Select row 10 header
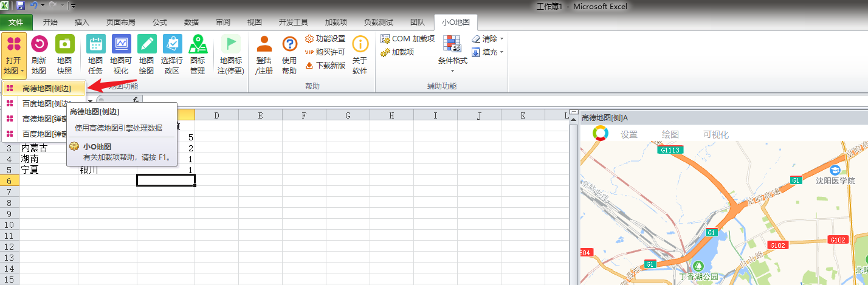The width and height of the screenshot is (868, 285). coord(9,225)
